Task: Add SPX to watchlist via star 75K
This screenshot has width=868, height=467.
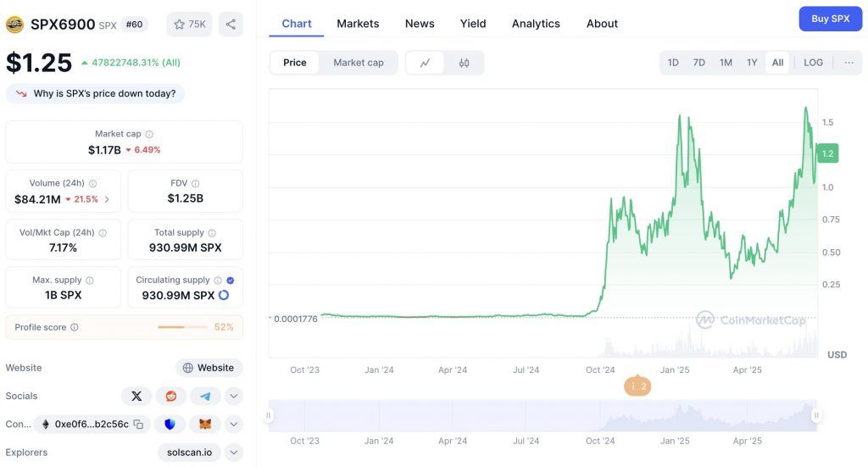Action: click(x=189, y=25)
